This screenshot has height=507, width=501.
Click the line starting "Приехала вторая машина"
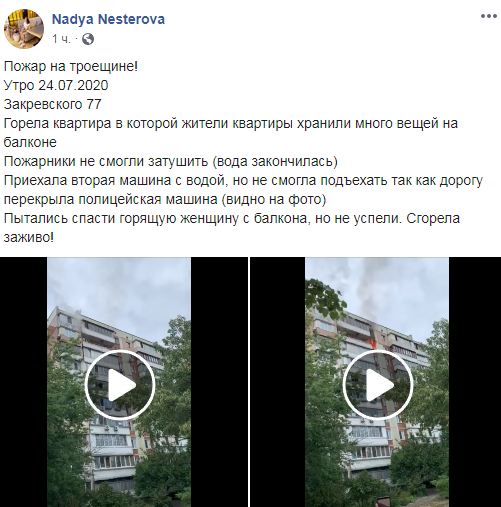tap(243, 181)
